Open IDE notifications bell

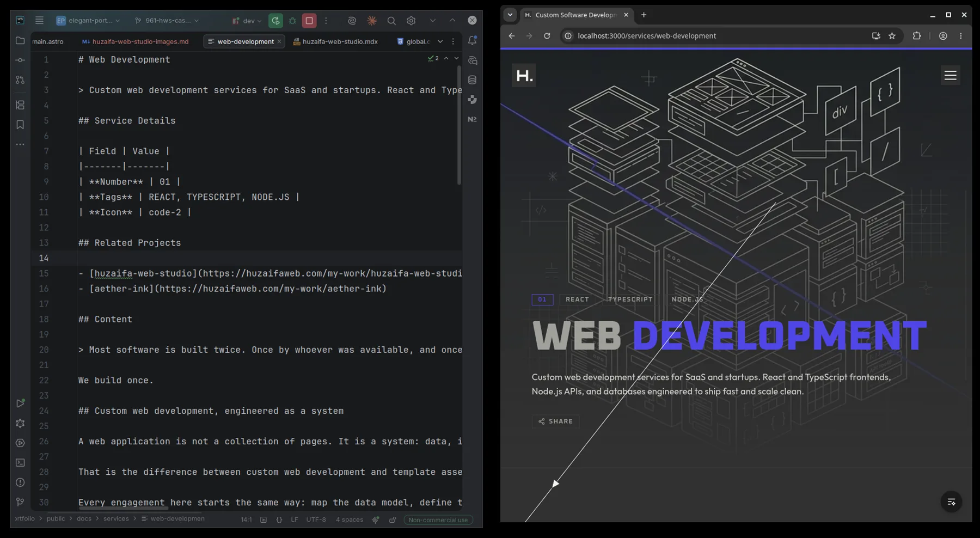point(472,41)
